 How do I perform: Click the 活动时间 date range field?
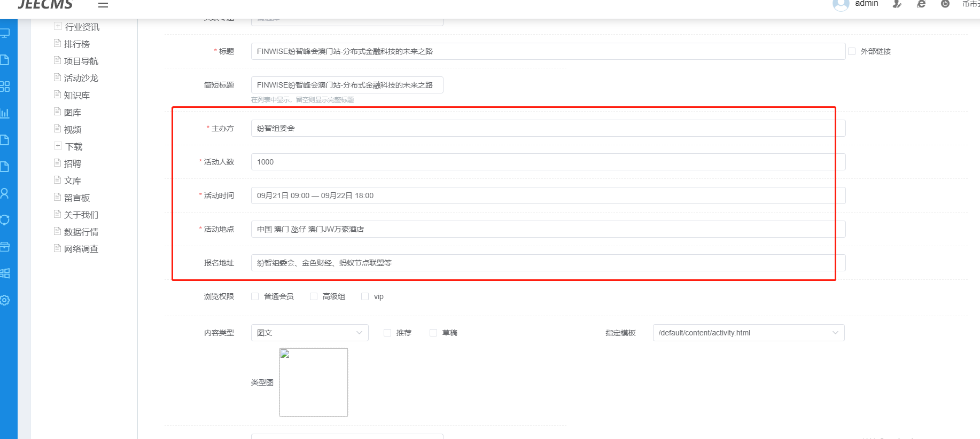(548, 195)
